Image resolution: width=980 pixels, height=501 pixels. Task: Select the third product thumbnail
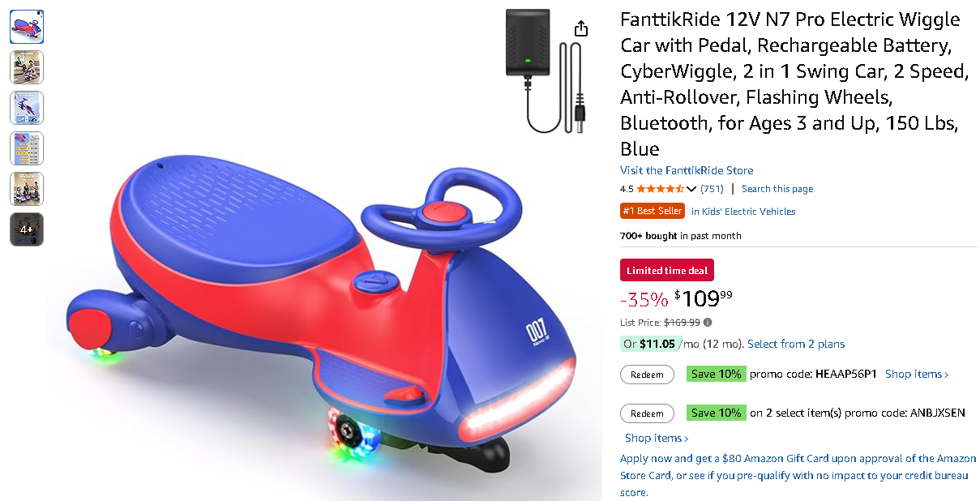tap(27, 108)
